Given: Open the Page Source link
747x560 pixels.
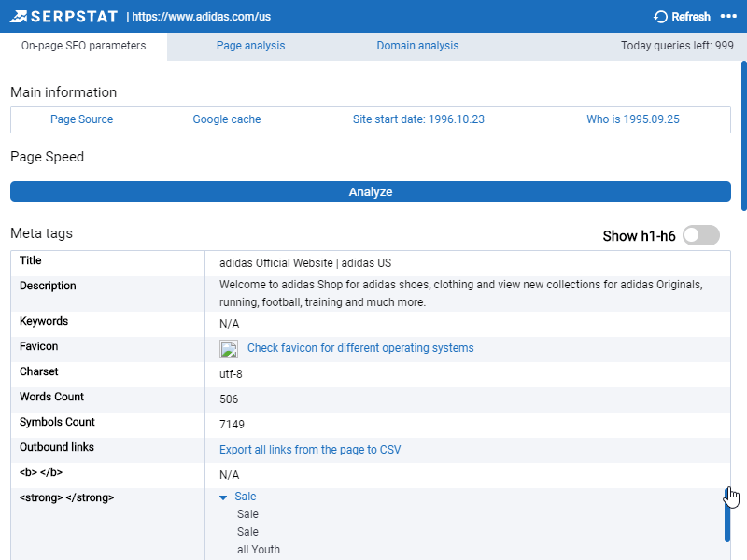Looking at the screenshot, I should coord(82,119).
